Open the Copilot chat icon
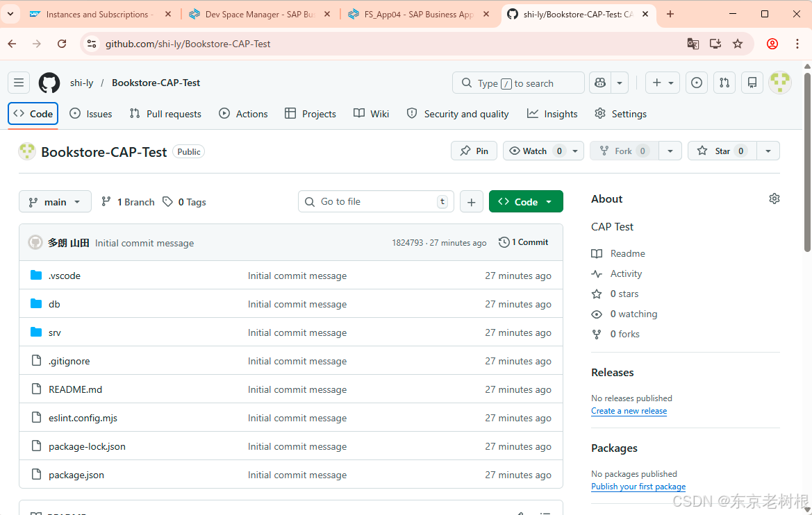This screenshot has width=812, height=515. (600, 83)
